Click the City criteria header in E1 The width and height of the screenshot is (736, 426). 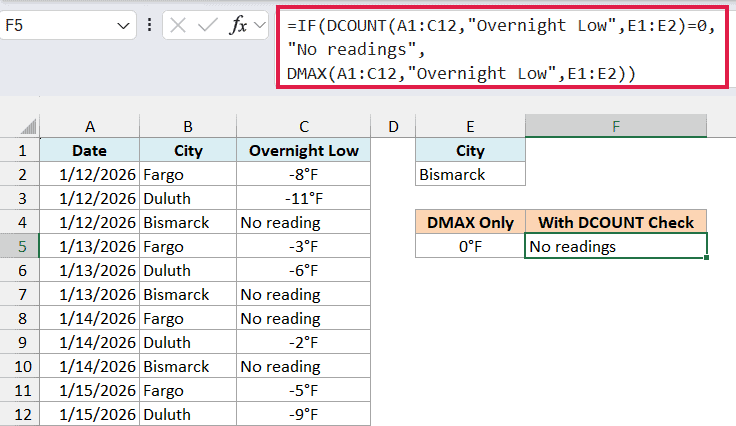470,151
